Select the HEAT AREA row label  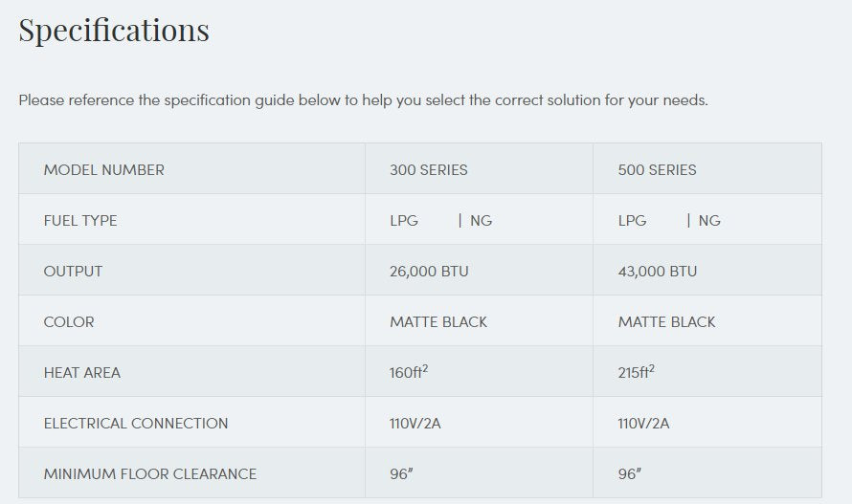[x=81, y=373]
